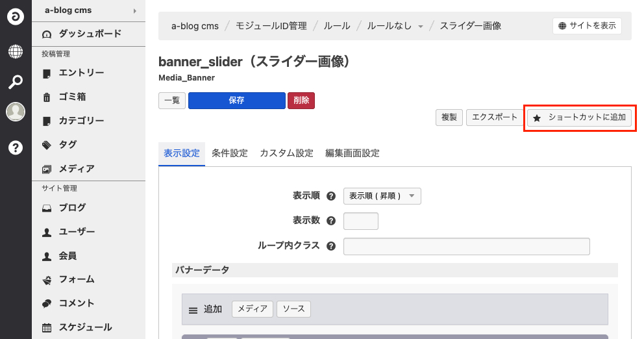Open メディア in the sidebar menu
The width and height of the screenshot is (644, 339).
click(x=77, y=169)
